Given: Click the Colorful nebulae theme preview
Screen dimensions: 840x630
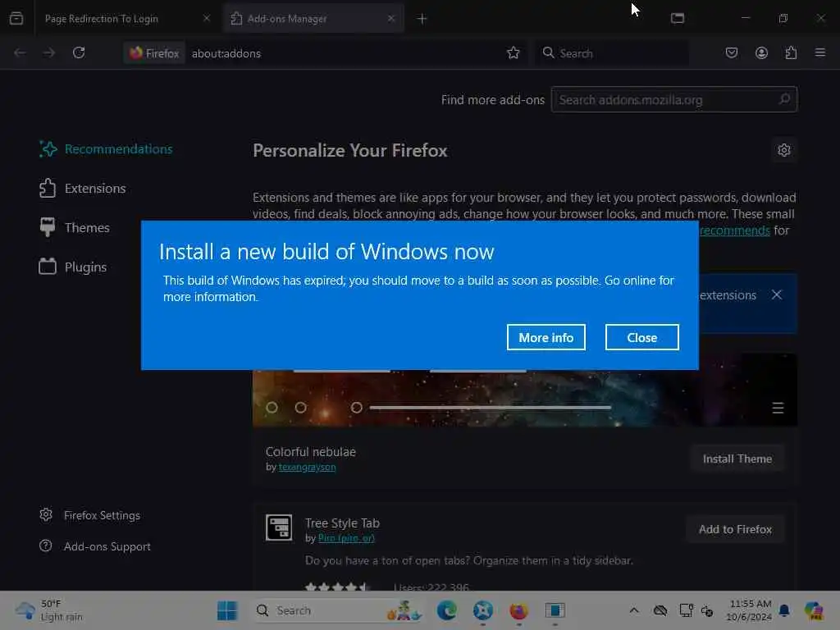Looking at the screenshot, I should (524, 398).
